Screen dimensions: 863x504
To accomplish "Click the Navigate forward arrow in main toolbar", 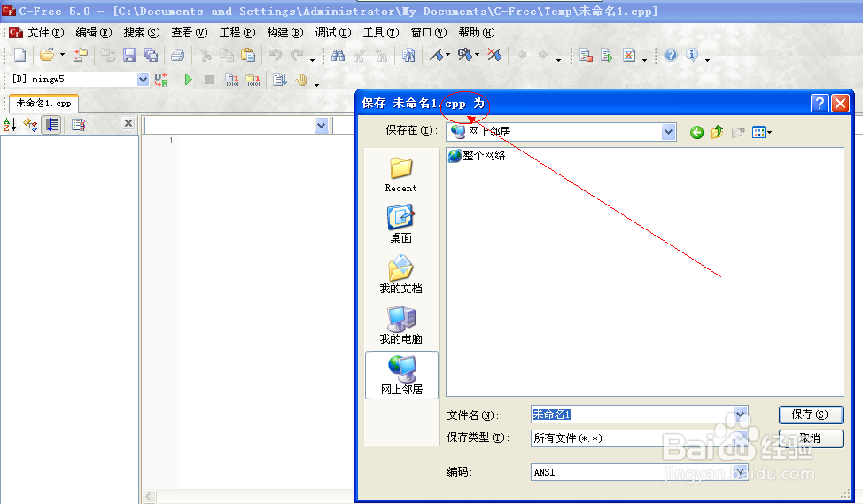I will click(543, 55).
